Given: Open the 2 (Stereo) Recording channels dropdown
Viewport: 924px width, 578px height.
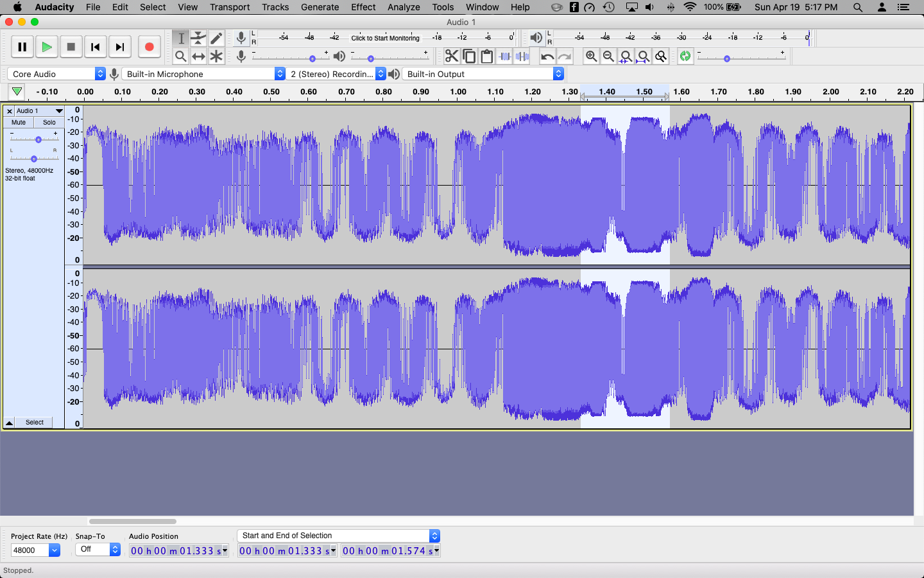Looking at the screenshot, I should pos(336,74).
